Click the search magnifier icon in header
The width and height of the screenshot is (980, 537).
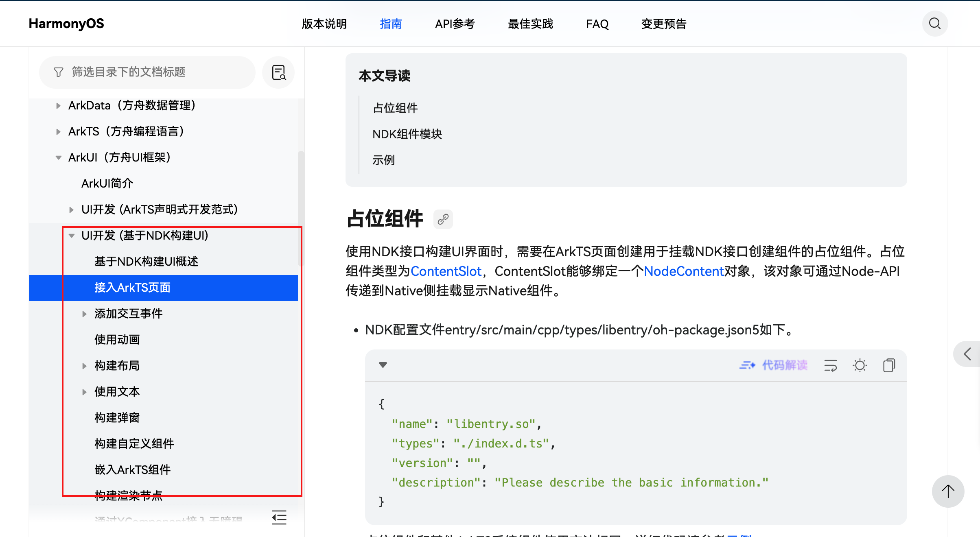pos(934,24)
